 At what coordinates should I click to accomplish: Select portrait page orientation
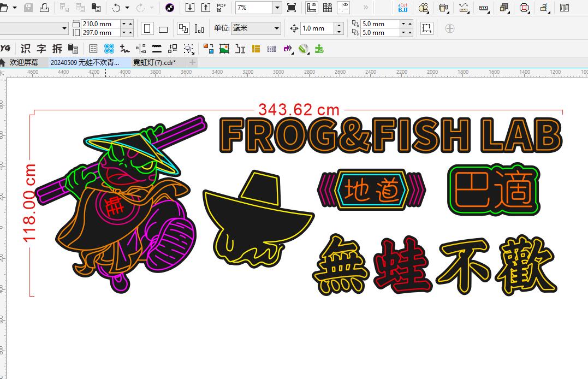(x=147, y=28)
